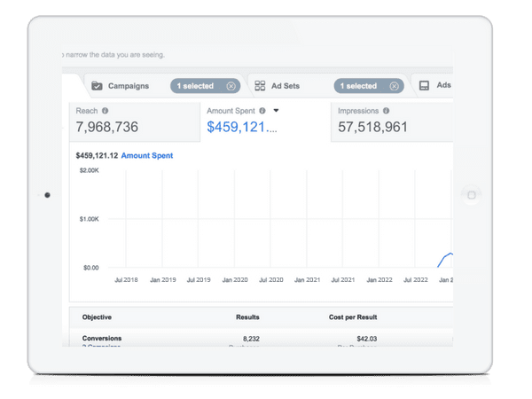Click the Results column header
Viewport: 532px width, 399px height.
pyautogui.click(x=247, y=317)
